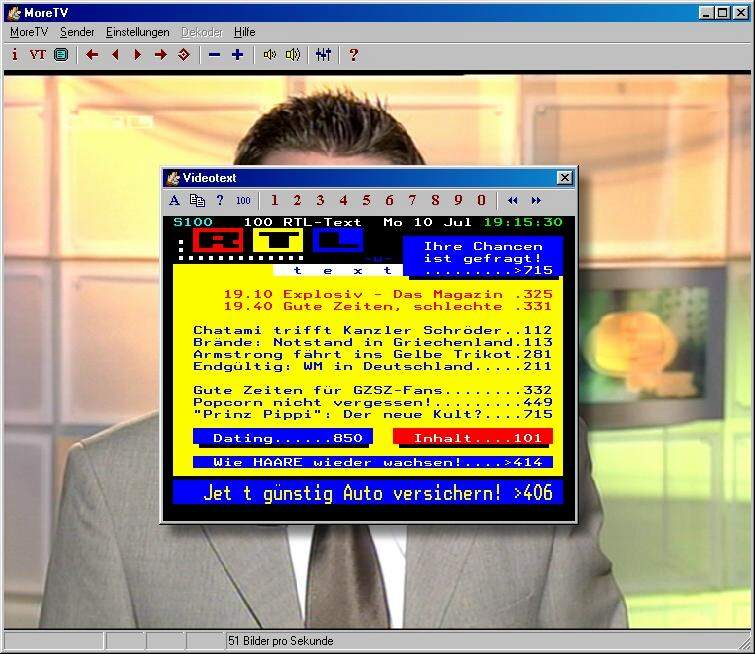The height and width of the screenshot is (654, 755).
Task: Raise volume with the loud speaker icon
Action: click(292, 55)
